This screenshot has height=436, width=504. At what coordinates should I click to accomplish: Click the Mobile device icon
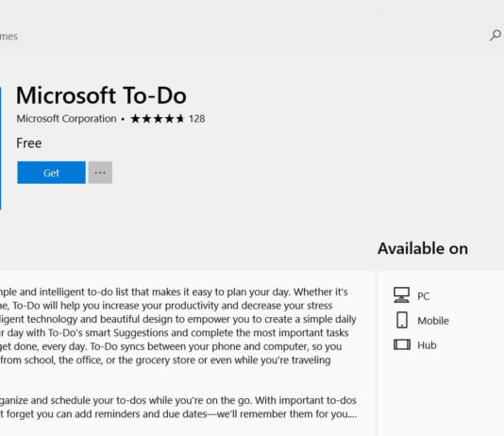tap(402, 320)
